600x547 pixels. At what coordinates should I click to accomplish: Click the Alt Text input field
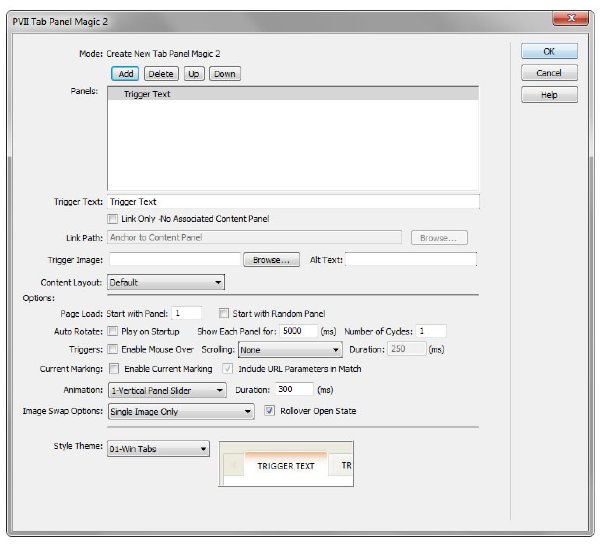(411, 260)
